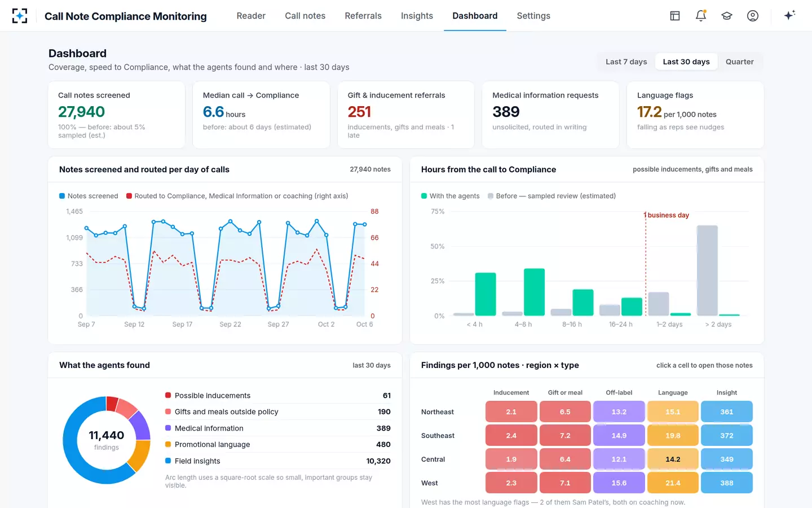Image resolution: width=812 pixels, height=508 pixels.
Task: Click the '4–8 h' green bar
Action: click(534, 292)
